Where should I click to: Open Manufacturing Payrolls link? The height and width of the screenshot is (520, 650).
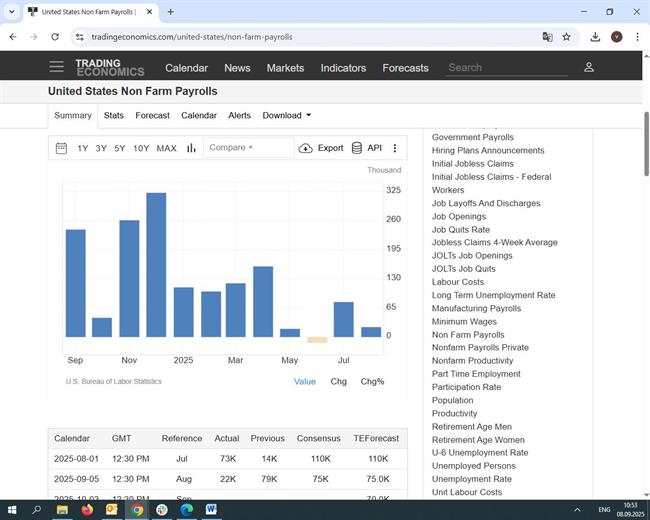(x=476, y=309)
